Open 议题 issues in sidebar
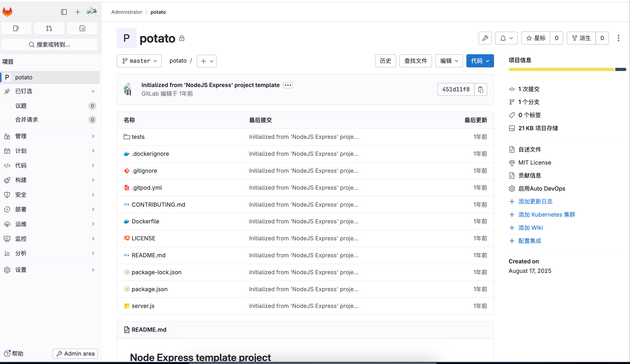Screen dimensions: 630x364 point(50,106)
